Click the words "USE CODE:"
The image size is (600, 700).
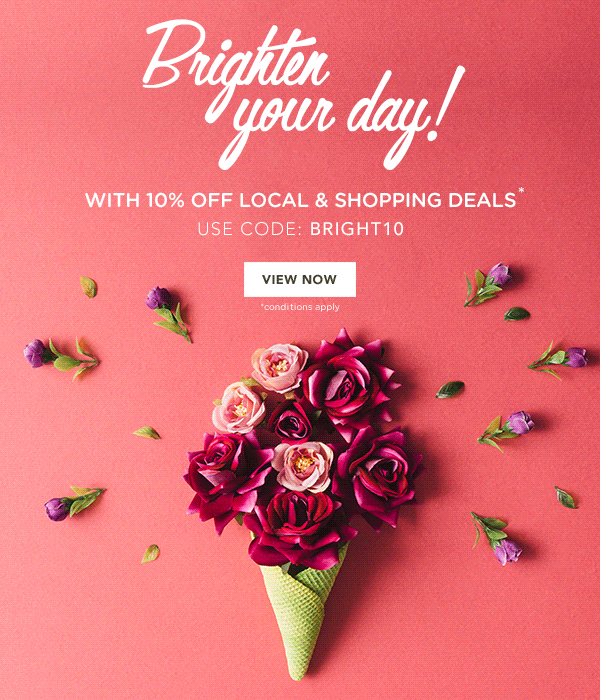pyautogui.click(x=248, y=229)
